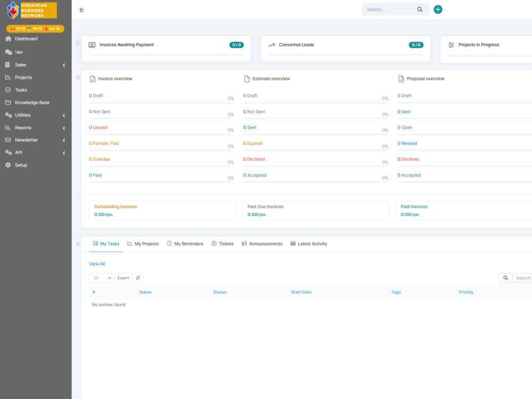This screenshot has width=532, height=399.
Task: Click the Newsletter envelope icon
Action: point(8,140)
